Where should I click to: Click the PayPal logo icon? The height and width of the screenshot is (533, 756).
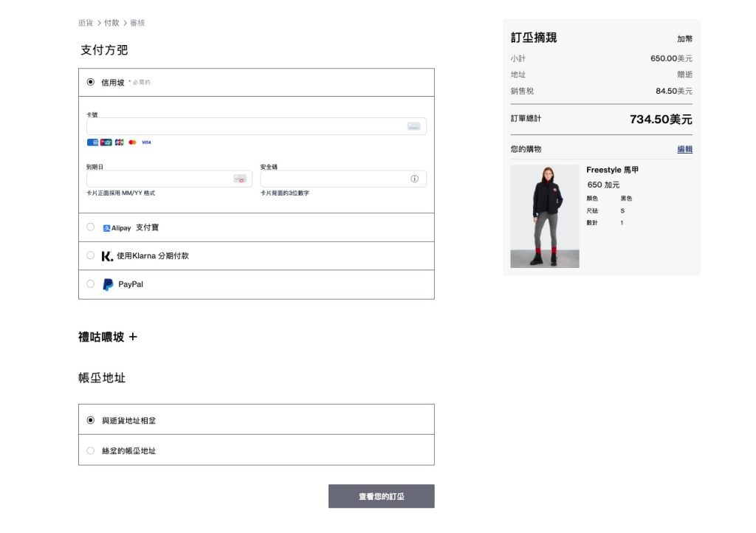(x=108, y=284)
